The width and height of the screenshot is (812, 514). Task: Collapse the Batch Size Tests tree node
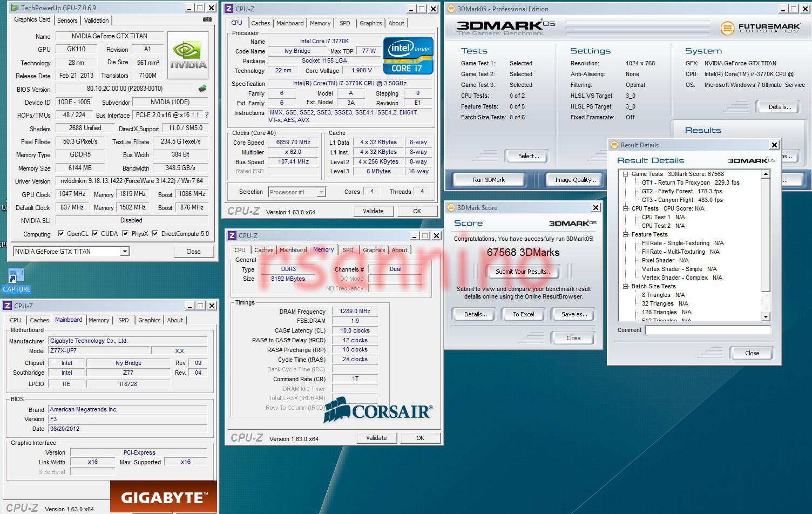pyautogui.click(x=625, y=286)
